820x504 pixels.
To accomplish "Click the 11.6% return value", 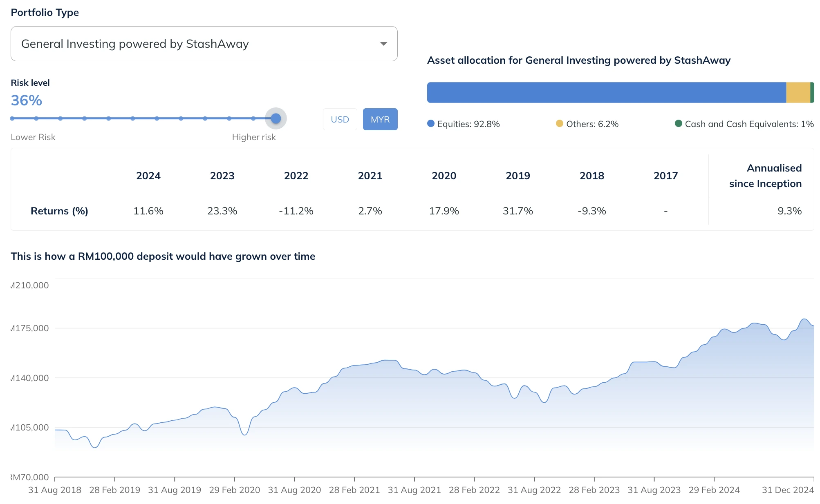I will (148, 211).
